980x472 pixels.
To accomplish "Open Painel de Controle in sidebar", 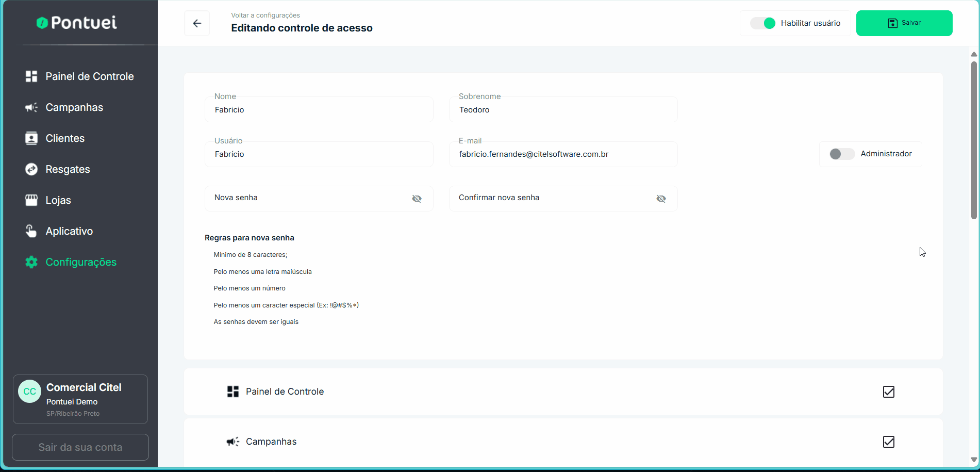I will [x=89, y=76].
